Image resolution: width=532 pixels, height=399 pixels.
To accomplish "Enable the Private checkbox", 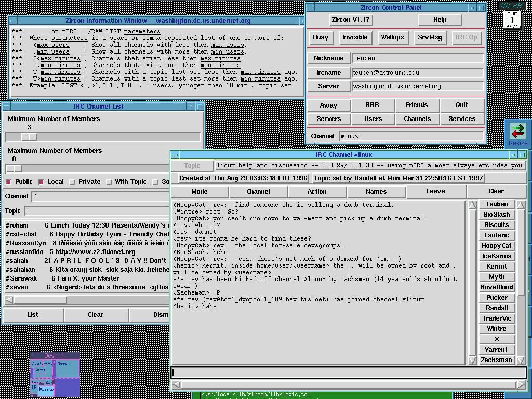I will (73, 182).
